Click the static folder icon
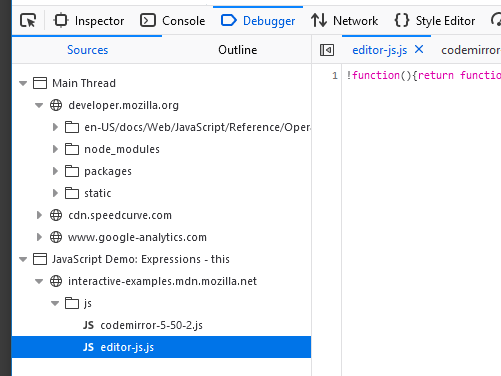Viewport: 501px width, 376px height. coord(72,193)
